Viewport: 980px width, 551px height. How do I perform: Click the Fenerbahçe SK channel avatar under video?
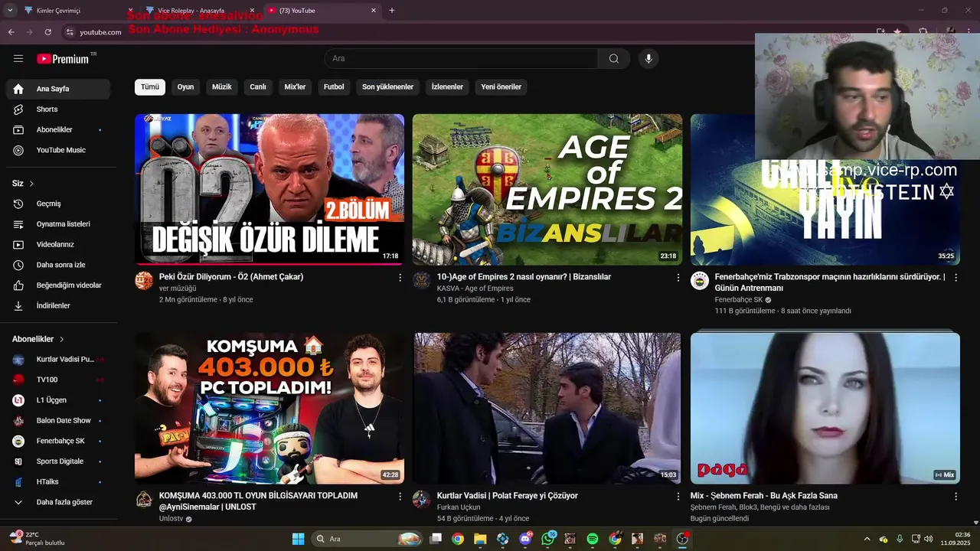tap(700, 281)
